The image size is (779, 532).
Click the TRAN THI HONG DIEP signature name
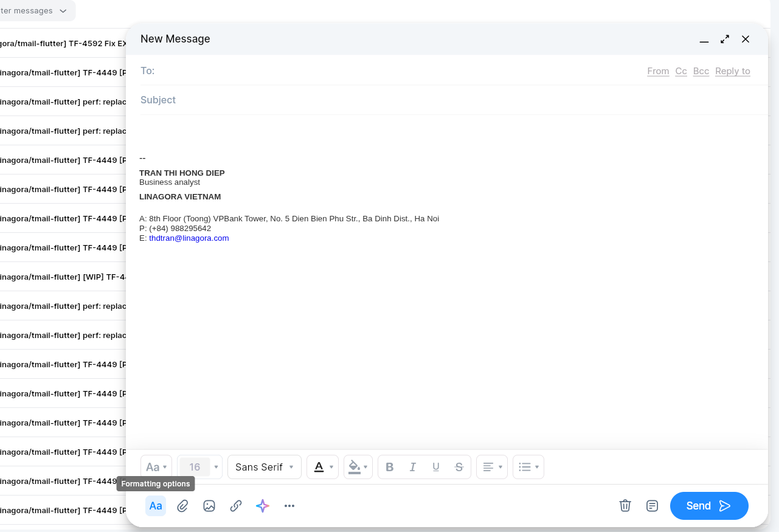coord(182,173)
